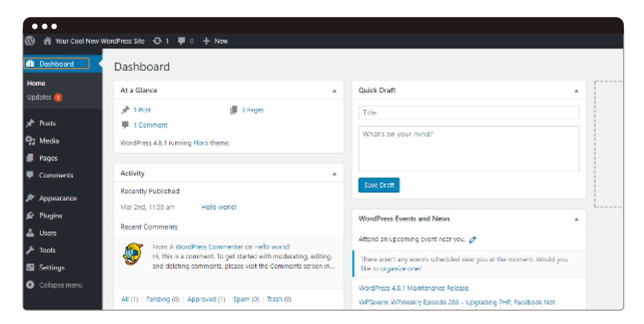Click the home icon in admin bar
The width and height of the screenshot is (644, 324).
(x=47, y=41)
